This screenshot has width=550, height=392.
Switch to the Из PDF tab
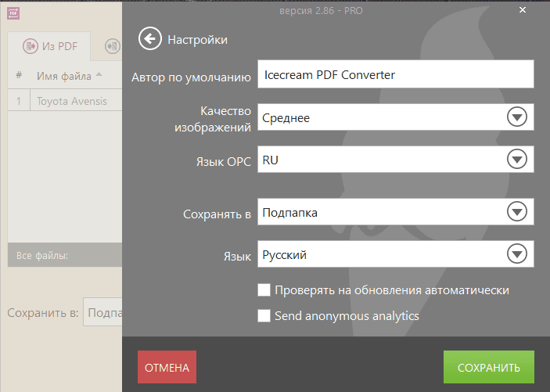pos(50,46)
